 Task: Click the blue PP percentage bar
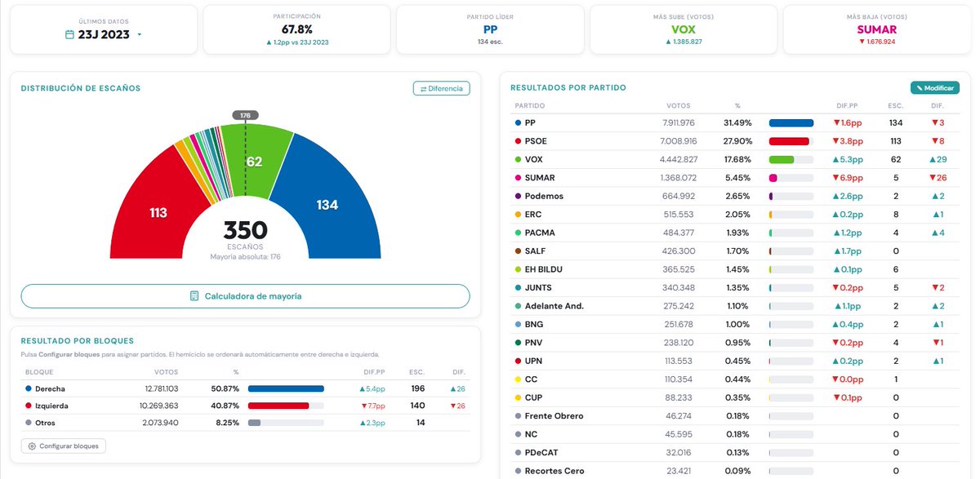791,122
